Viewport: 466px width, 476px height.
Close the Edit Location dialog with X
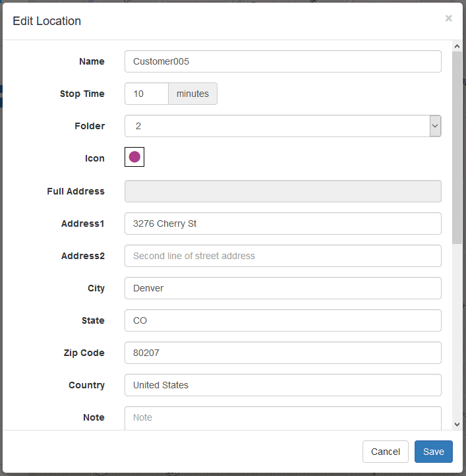coord(448,18)
